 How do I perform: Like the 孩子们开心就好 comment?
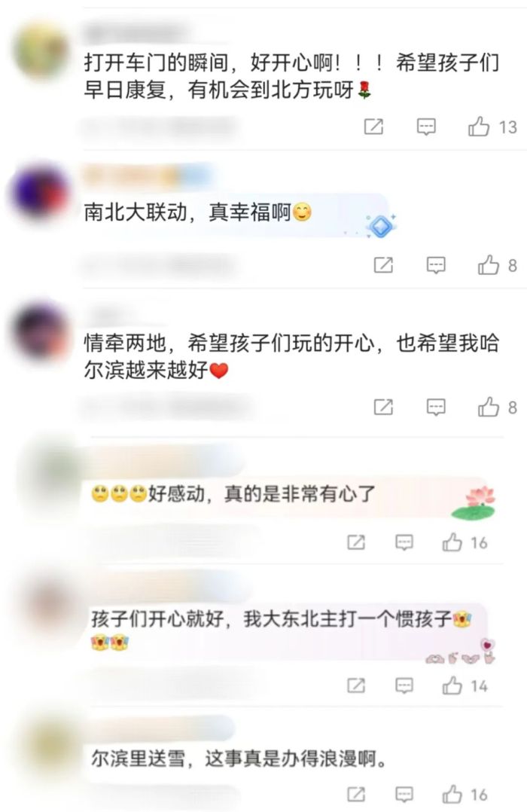[x=452, y=685]
